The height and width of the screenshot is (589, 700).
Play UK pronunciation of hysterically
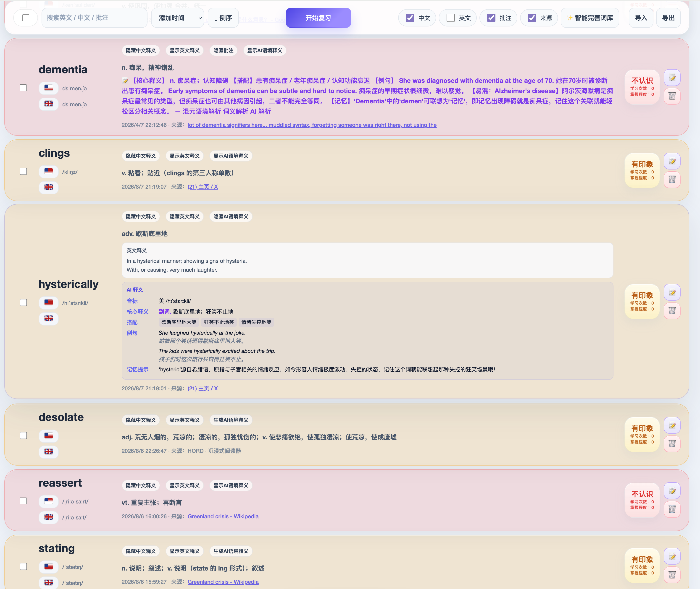49,318
